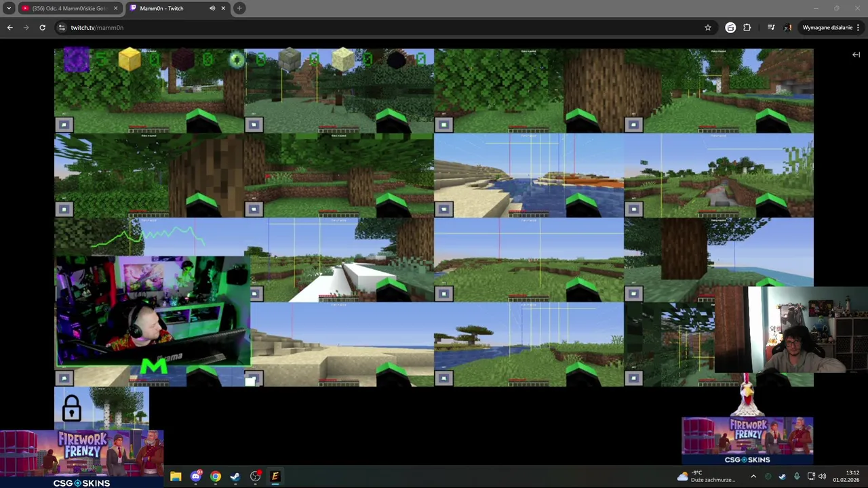Switch to the Mamm0n - Twitch tab

pyautogui.click(x=178, y=8)
